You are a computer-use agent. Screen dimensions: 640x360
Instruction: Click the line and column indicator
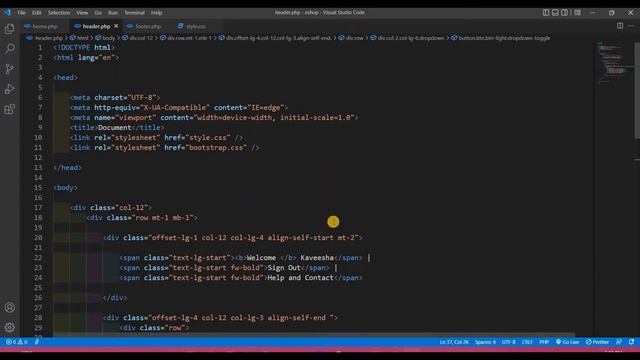tap(454, 342)
